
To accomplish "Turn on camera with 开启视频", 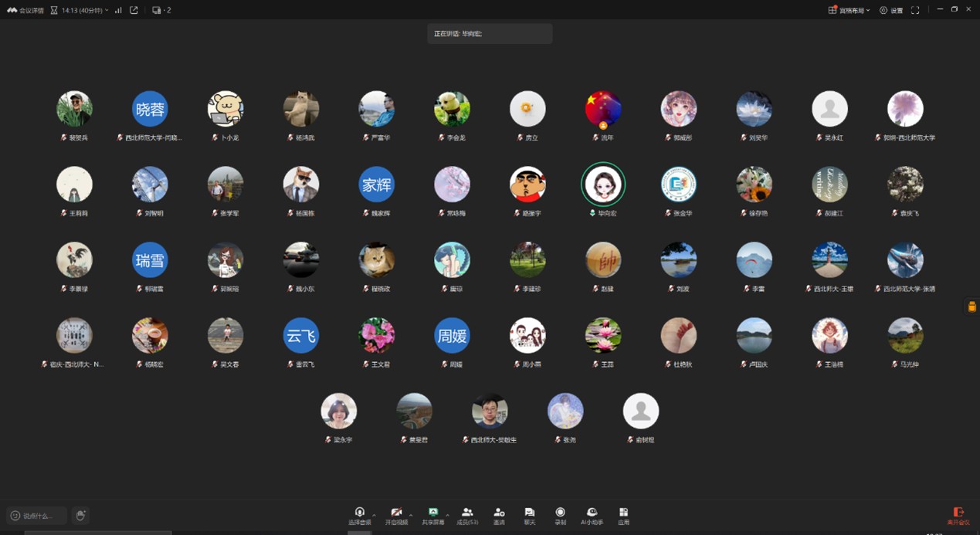I will (x=396, y=515).
